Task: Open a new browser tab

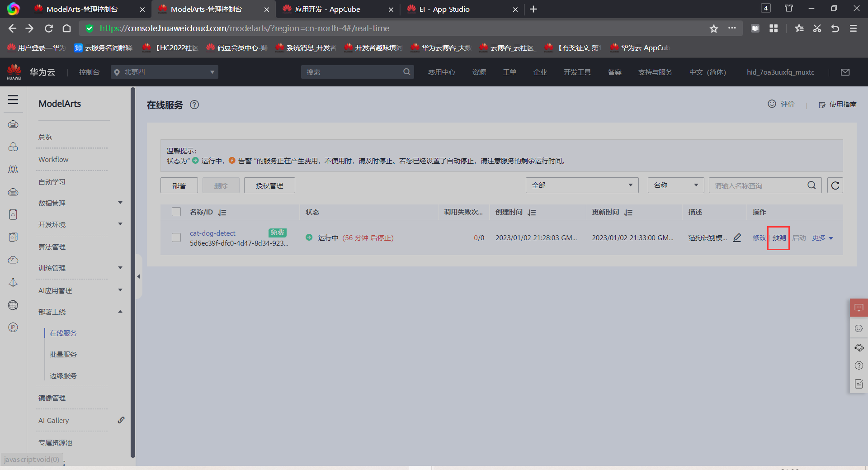Action: pyautogui.click(x=533, y=9)
